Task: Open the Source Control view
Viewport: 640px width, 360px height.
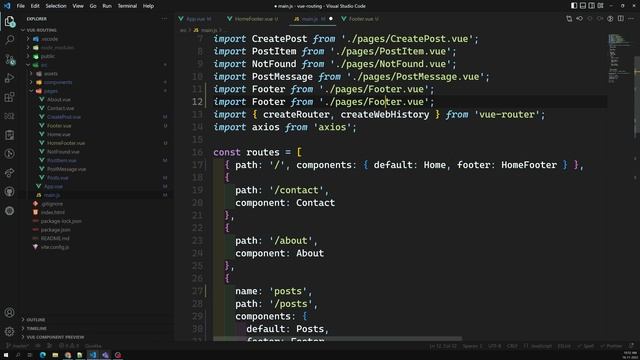Action: [x=10, y=60]
